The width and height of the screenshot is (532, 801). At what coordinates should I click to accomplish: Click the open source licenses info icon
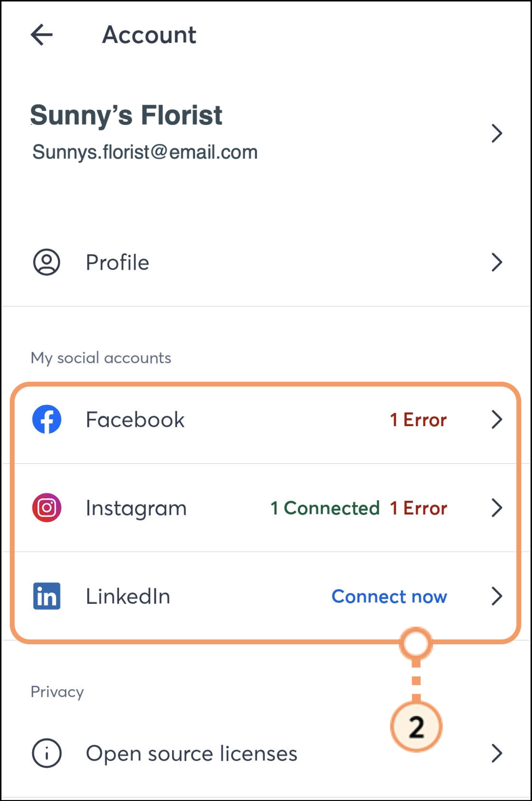coord(47,753)
